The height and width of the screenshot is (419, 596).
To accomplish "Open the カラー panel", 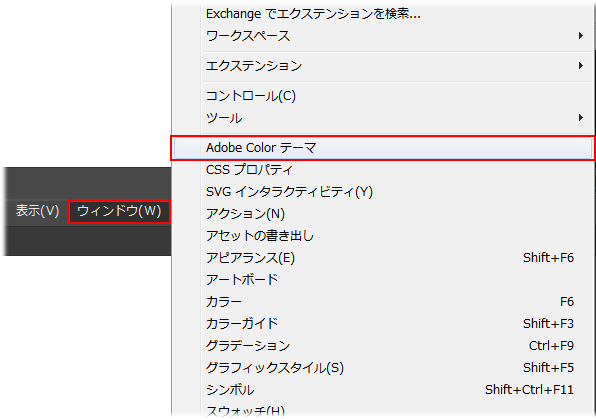I will tap(382, 302).
